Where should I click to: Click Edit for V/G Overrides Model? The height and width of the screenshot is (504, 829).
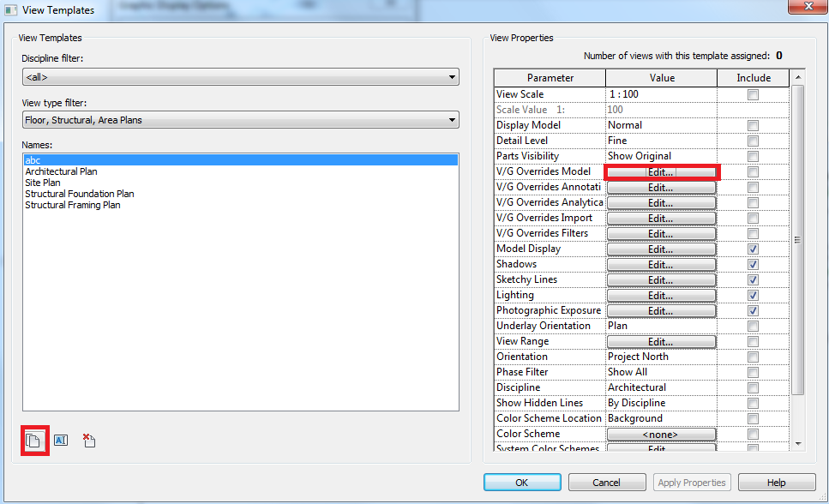pyautogui.click(x=661, y=172)
